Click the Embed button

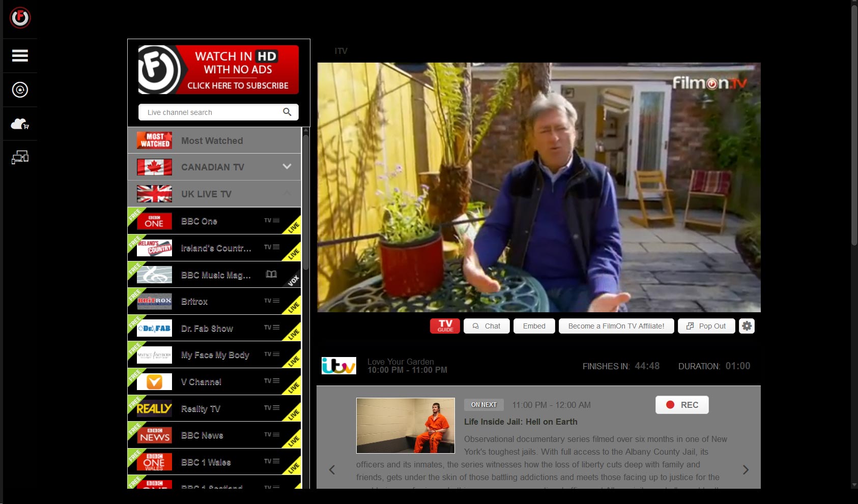[534, 326]
